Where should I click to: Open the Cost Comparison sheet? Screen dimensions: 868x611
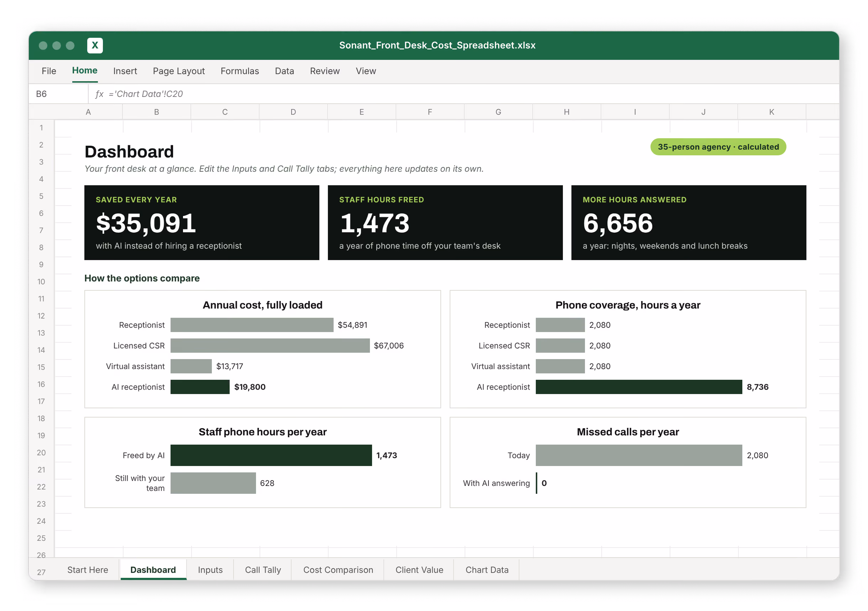tap(338, 570)
